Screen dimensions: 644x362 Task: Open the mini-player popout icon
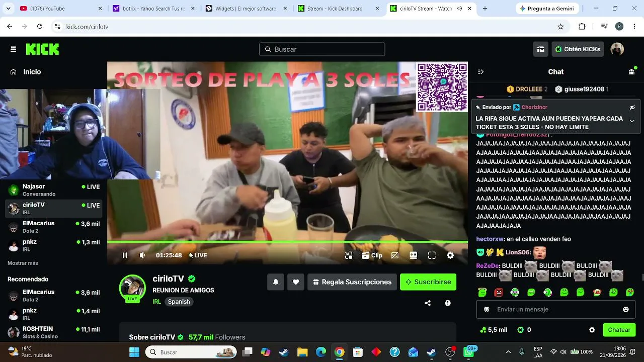[x=349, y=255]
